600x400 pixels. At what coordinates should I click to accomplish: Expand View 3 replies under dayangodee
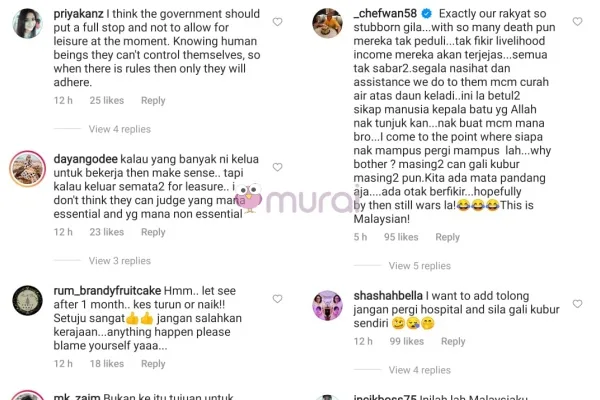(x=120, y=261)
